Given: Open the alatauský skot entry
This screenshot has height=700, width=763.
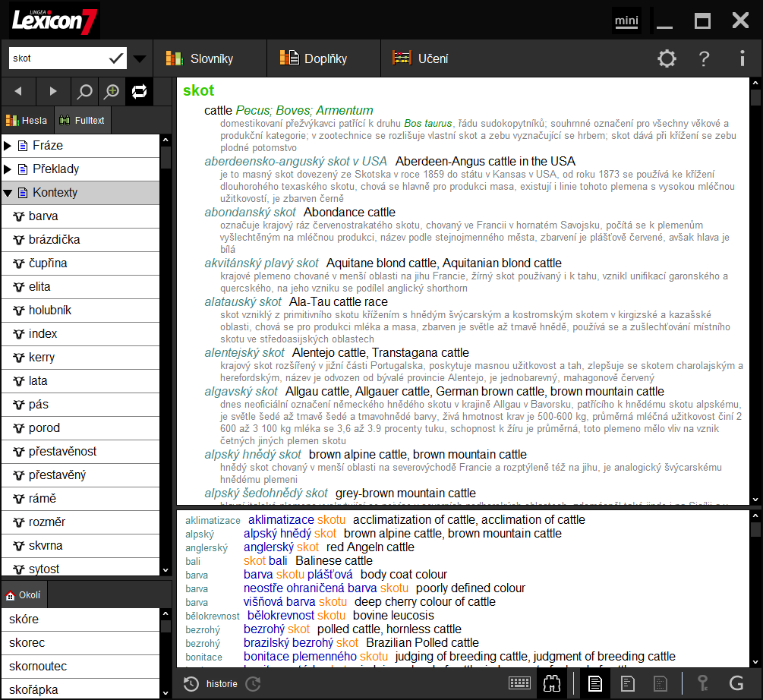Looking at the screenshot, I should point(243,301).
